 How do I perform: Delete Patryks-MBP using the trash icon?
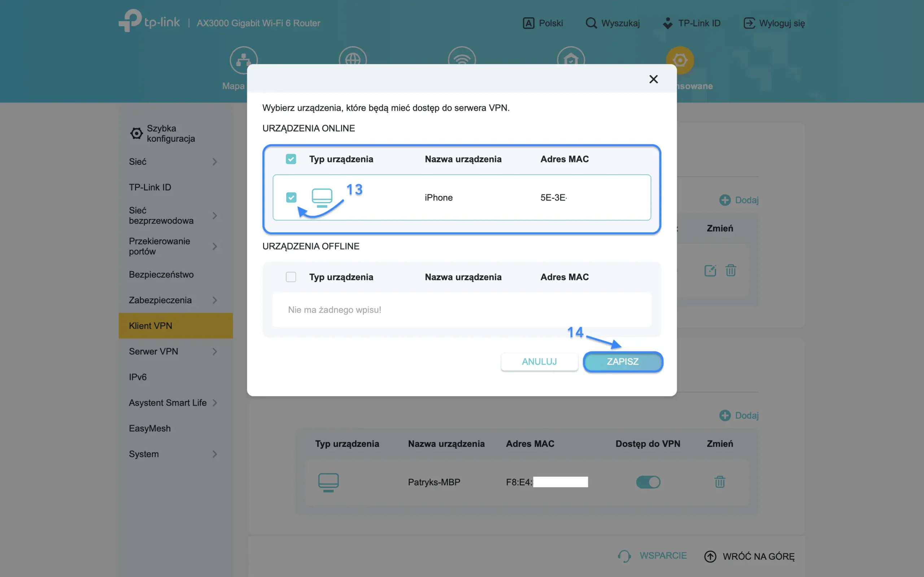tap(720, 482)
